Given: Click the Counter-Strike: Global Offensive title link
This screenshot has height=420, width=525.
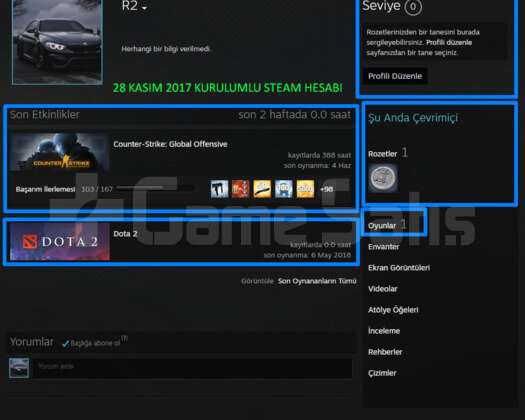Looking at the screenshot, I should [170, 144].
